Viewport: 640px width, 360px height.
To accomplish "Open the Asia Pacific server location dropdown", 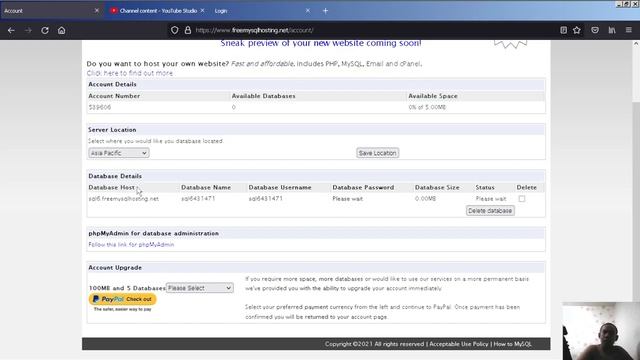I will (118, 153).
